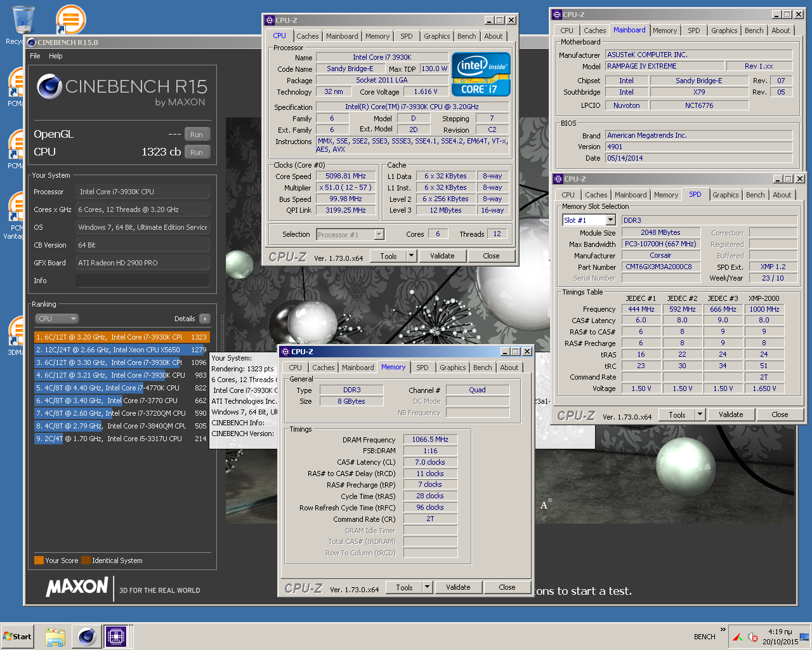812x650 pixels.
Task: Switch to Caches tab in the CPU window
Action: point(308,36)
